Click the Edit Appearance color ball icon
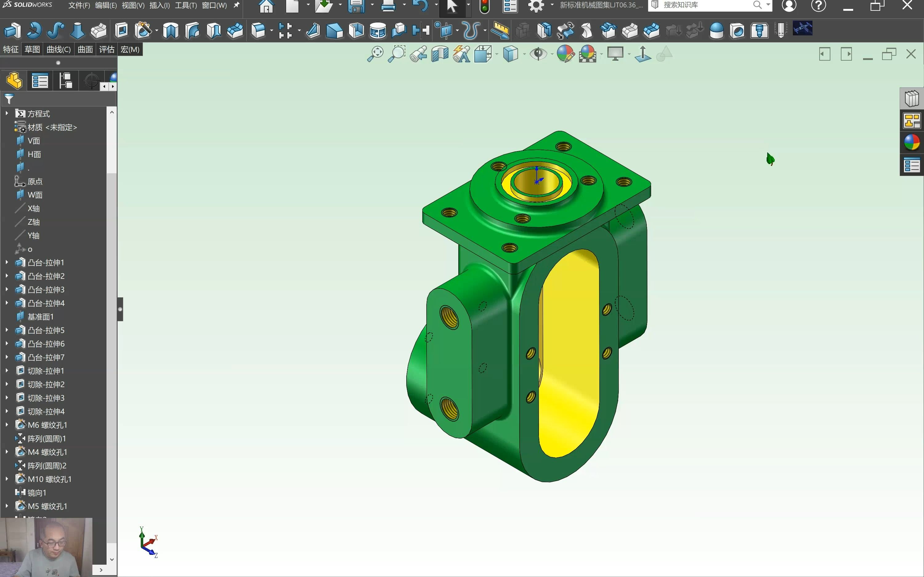924x577 pixels. (x=565, y=54)
